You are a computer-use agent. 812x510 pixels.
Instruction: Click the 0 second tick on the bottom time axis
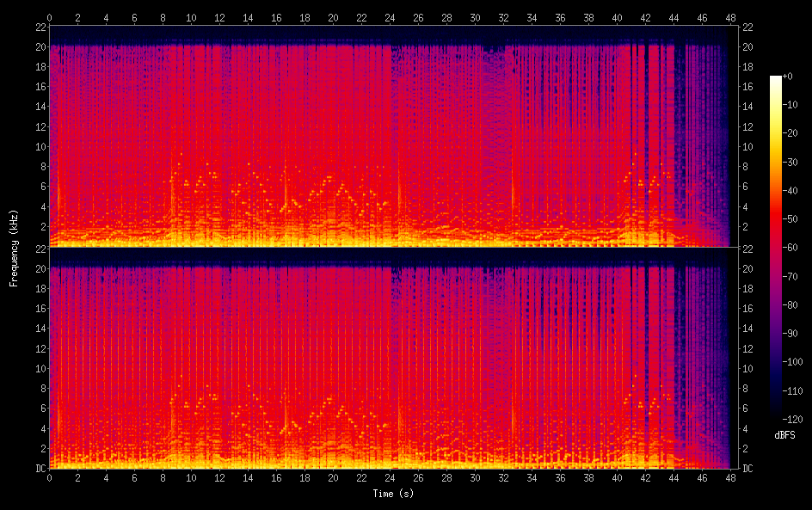click(50, 477)
